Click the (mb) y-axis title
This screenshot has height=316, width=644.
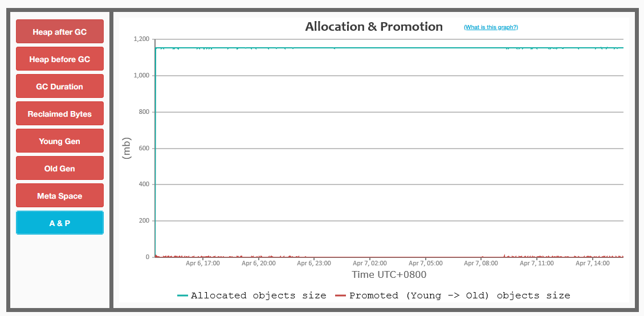point(127,148)
